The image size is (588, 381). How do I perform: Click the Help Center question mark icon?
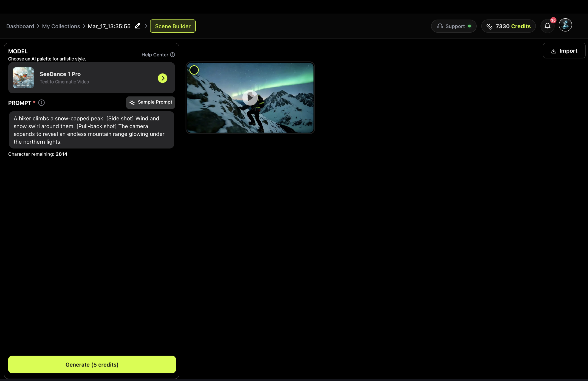point(172,55)
